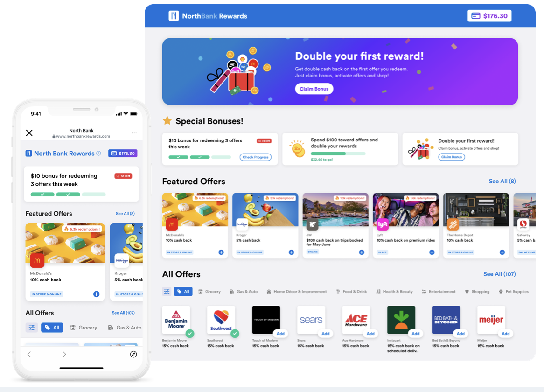Open the $176.30 balance badge on phone
Screen dimensions: 544x392
click(123, 154)
